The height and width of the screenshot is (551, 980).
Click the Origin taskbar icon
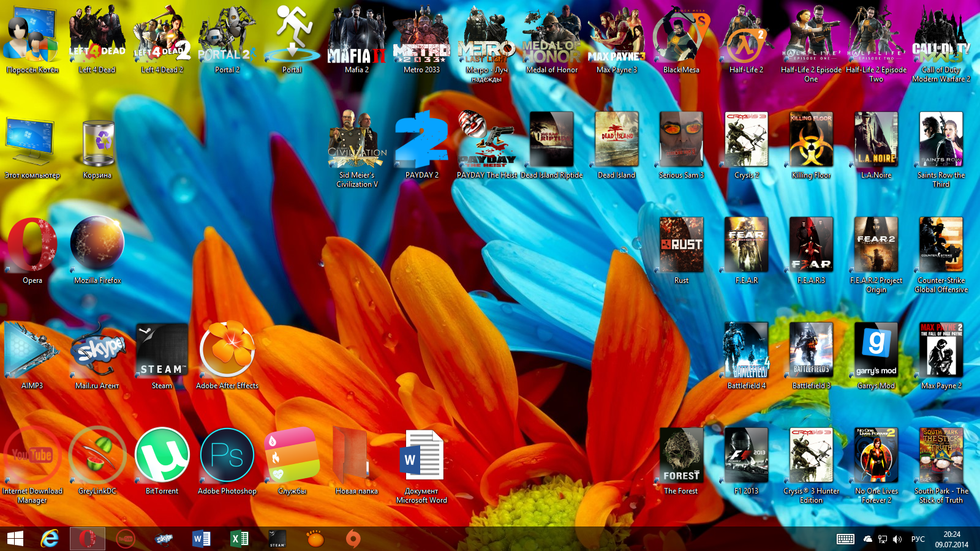pyautogui.click(x=353, y=539)
